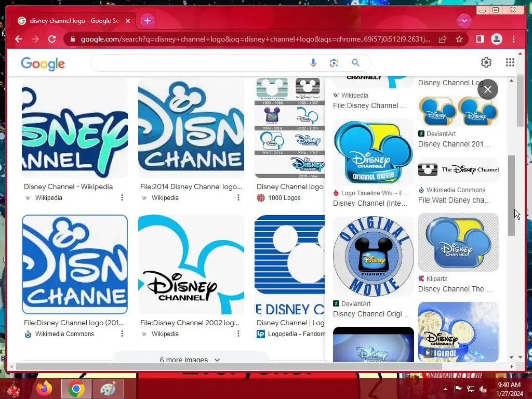Go back to the previous page
Image resolution: width=532 pixels, height=399 pixels.
click(19, 39)
